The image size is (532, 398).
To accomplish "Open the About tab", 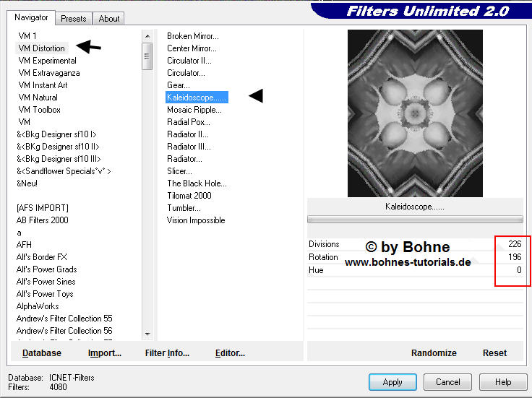I will 109,19.
